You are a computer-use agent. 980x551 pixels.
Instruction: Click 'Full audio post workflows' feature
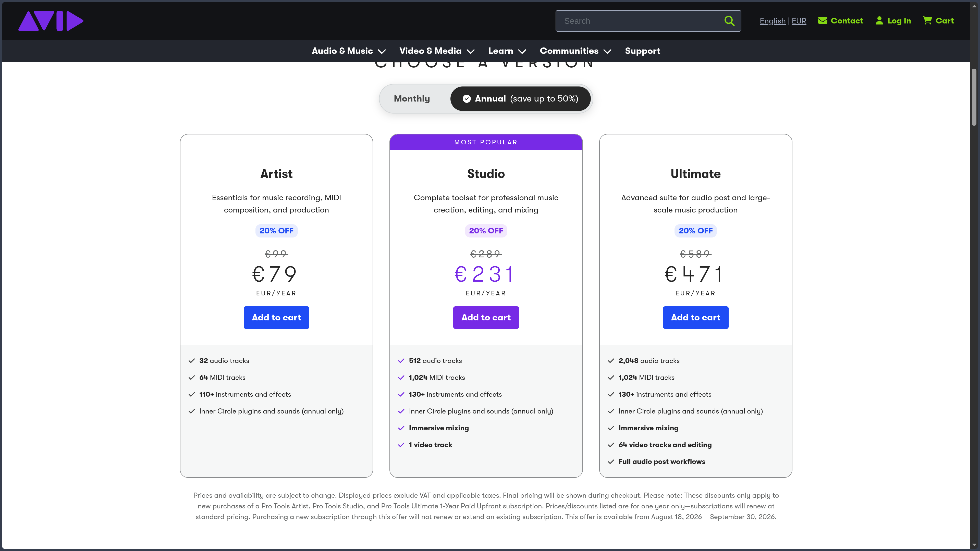tap(662, 462)
